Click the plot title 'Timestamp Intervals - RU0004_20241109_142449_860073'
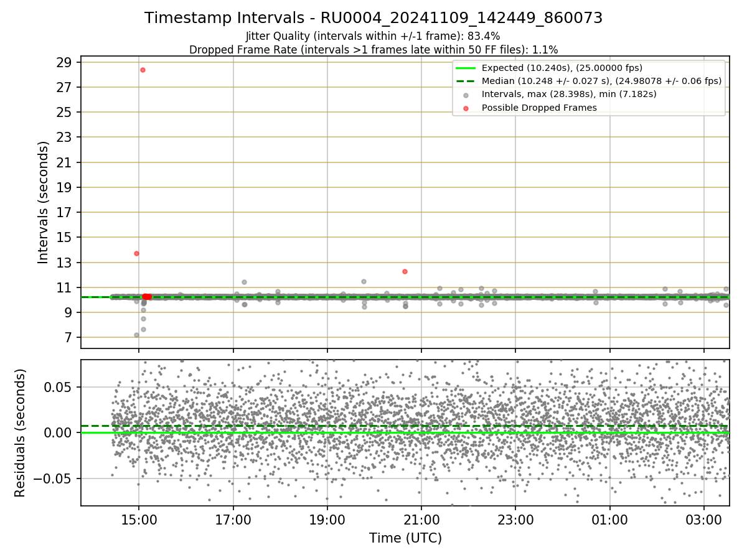Screen dimensions: 747x560 pyautogui.click(x=374, y=18)
